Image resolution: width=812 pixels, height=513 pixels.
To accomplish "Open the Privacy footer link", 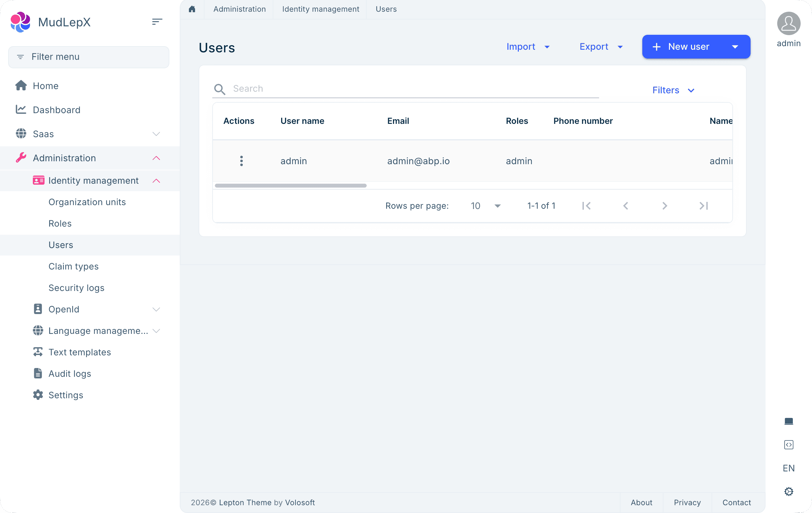I will pyautogui.click(x=687, y=502).
